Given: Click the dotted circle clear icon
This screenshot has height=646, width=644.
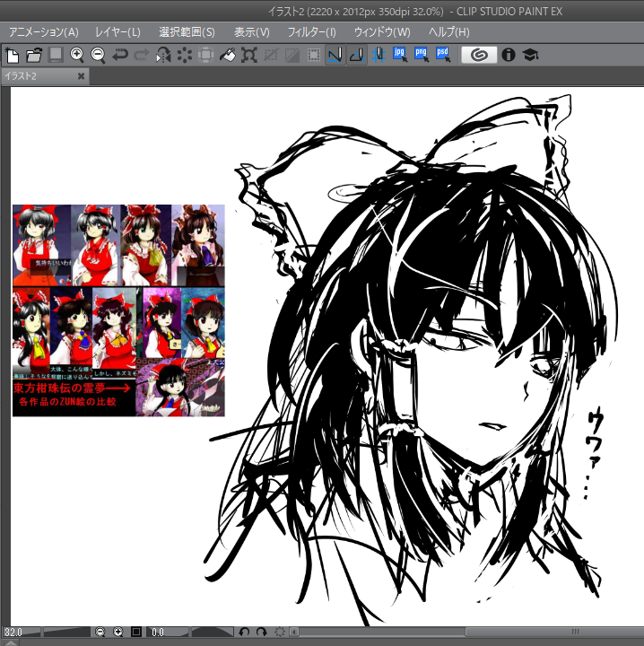Looking at the screenshot, I should (185, 56).
